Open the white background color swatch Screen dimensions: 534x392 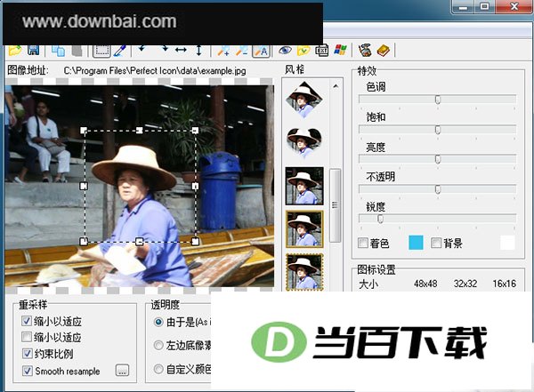pos(507,243)
